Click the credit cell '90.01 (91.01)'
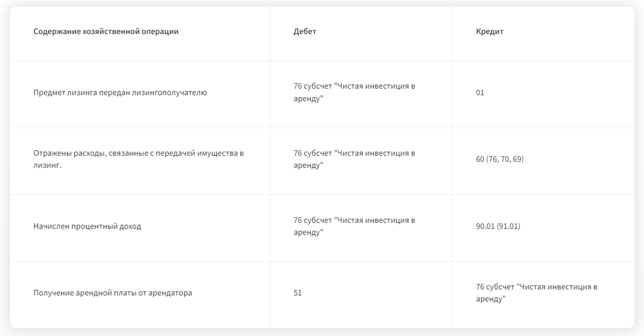The width and height of the screenshot is (644, 336). pyautogui.click(x=497, y=227)
